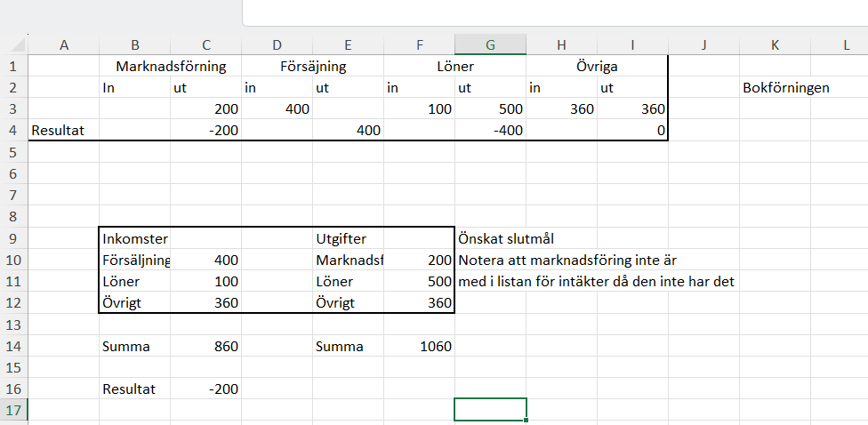The width and height of the screenshot is (868, 425).
Task: Select cell C12 containing 360
Action: pyautogui.click(x=206, y=303)
